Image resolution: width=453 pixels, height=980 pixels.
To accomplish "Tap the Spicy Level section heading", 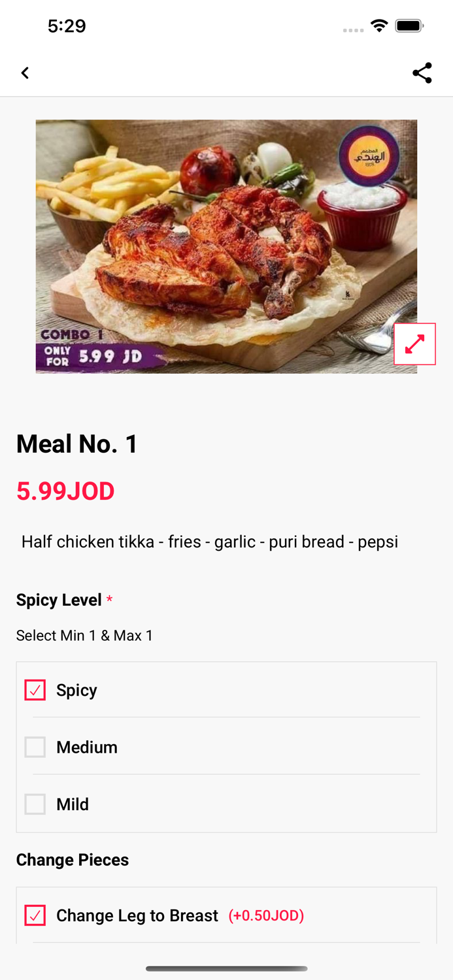I will (x=59, y=600).
